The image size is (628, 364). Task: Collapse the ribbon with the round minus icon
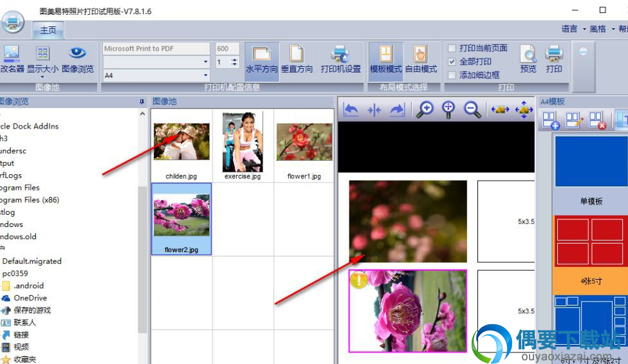583,51
